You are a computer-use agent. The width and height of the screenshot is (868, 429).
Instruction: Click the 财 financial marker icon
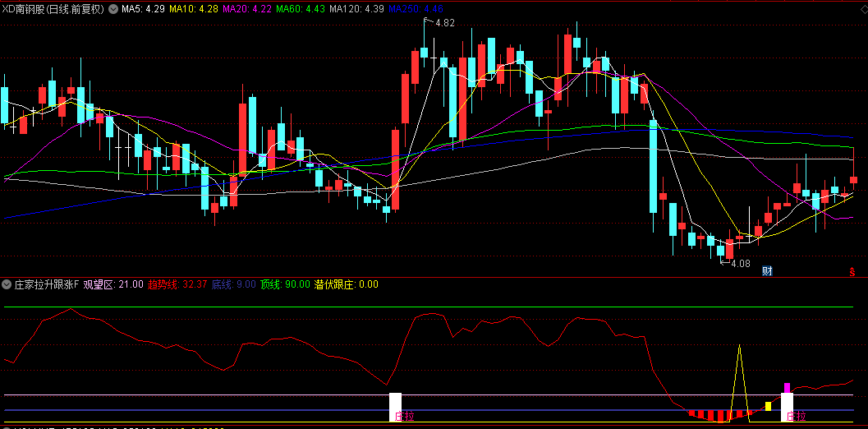point(767,271)
